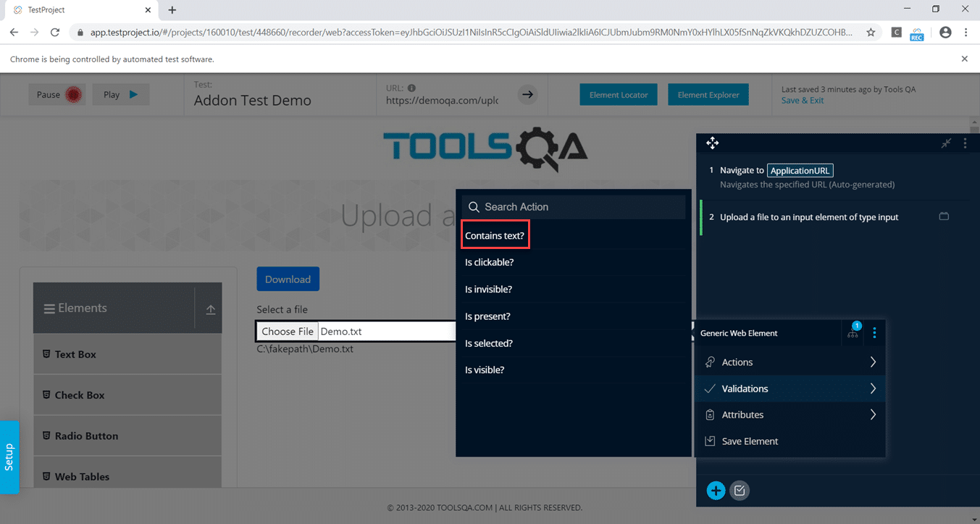Click the upload icon in Elements header
This screenshot has height=524, width=980.
pyautogui.click(x=211, y=309)
